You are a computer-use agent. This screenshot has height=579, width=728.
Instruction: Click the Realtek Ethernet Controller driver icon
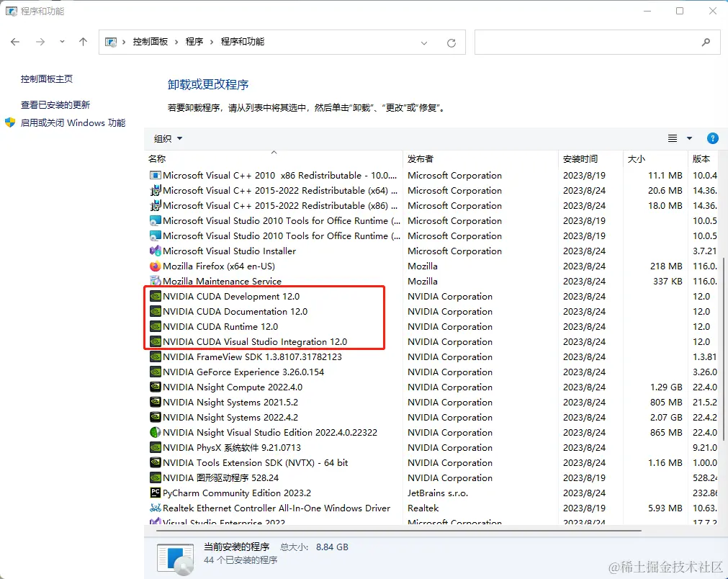(154, 508)
